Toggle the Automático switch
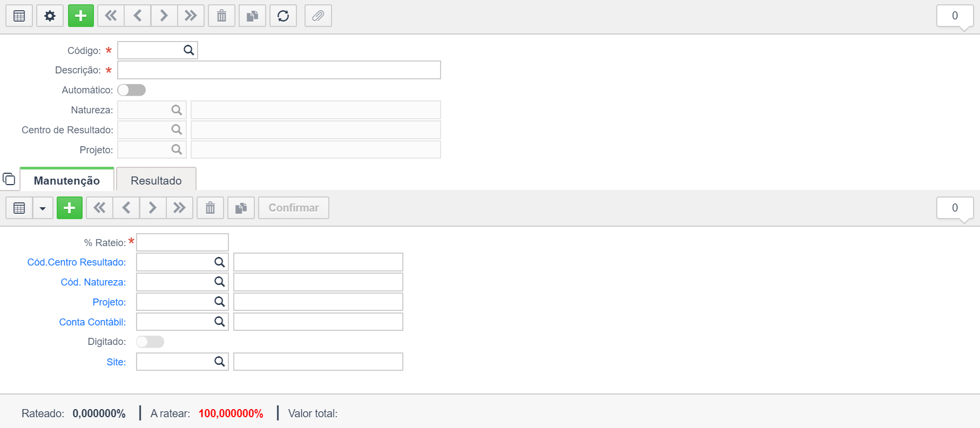 [x=132, y=90]
